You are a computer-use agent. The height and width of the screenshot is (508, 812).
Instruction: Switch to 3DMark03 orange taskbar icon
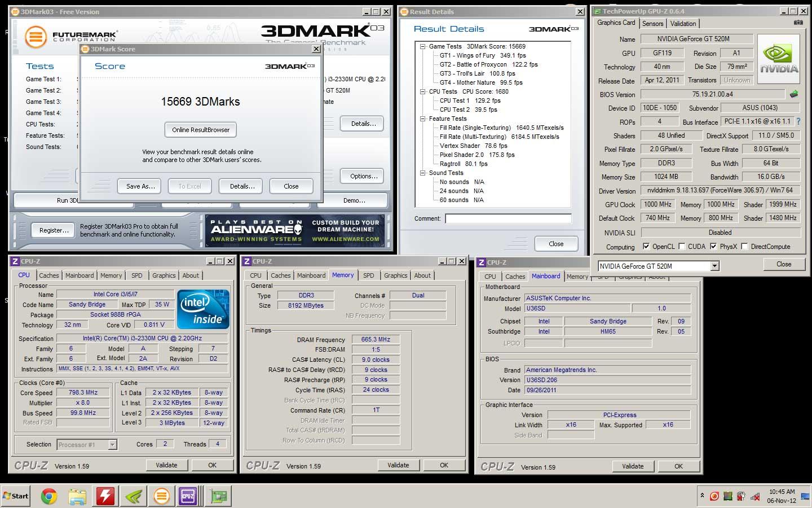pos(162,496)
